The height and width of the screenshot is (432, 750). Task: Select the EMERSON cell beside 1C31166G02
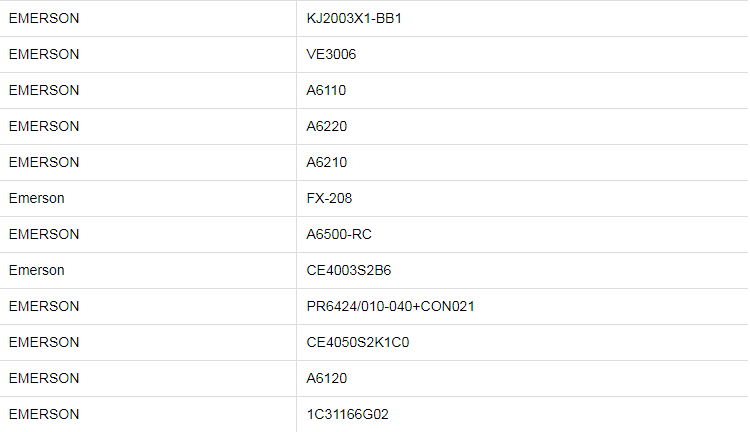(44, 414)
